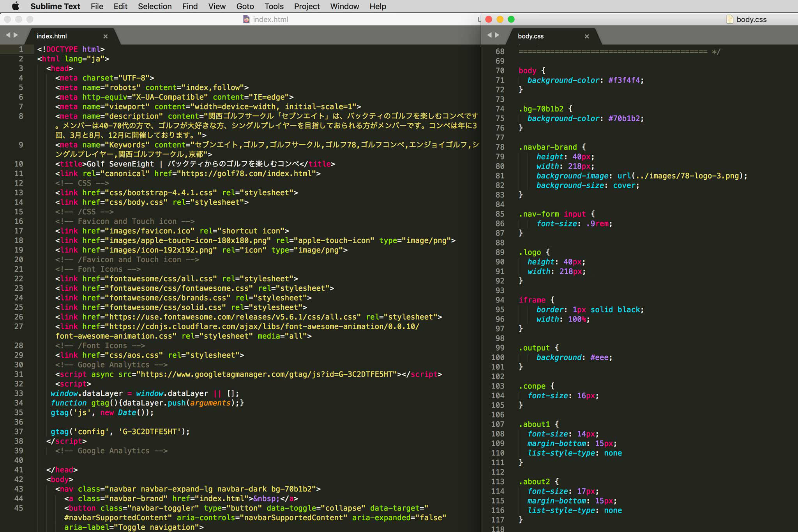The height and width of the screenshot is (532, 798).
Task: Select the body.css tab
Action: click(531, 36)
